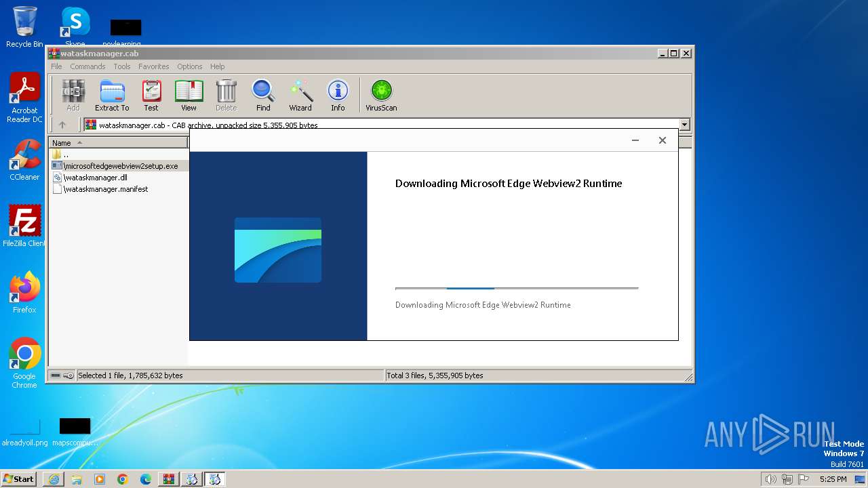The height and width of the screenshot is (488, 868).
Task: Launch Firefox from desktop
Action: point(24,292)
